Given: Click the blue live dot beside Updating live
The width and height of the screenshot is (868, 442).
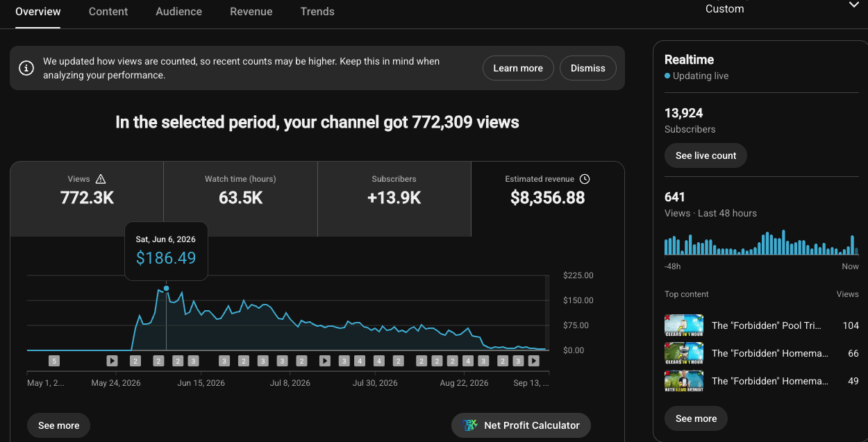Looking at the screenshot, I should pyautogui.click(x=667, y=76).
